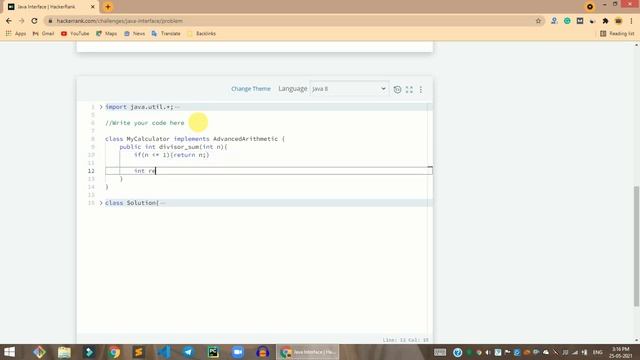Viewport: 640px width, 360px height.
Task: Go forward in browser history
Action: 21,21
